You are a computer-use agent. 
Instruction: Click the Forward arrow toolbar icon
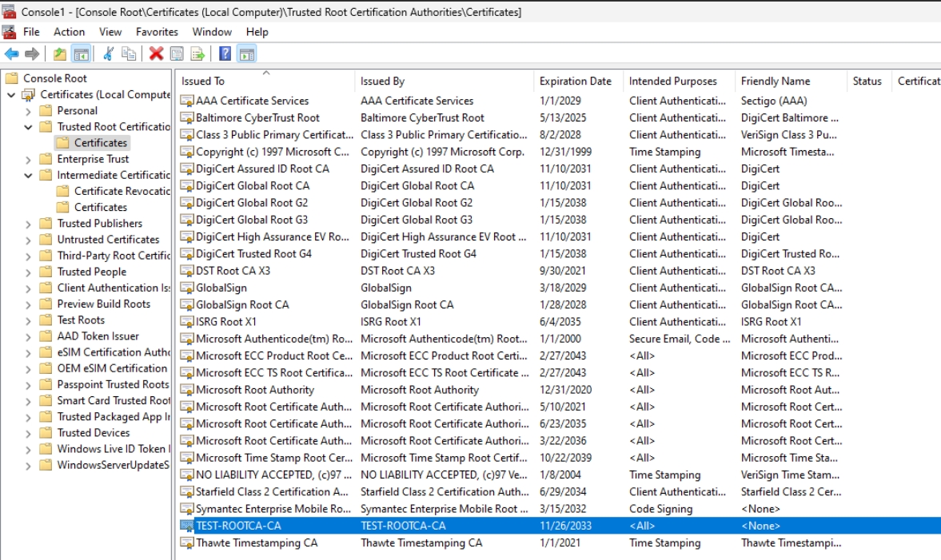(x=33, y=54)
